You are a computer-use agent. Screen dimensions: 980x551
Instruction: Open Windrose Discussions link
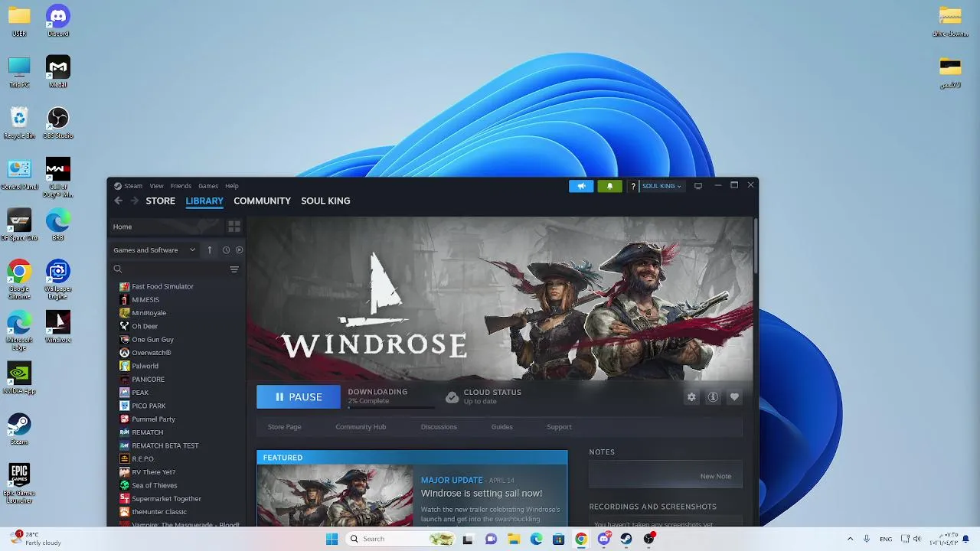[439, 427]
